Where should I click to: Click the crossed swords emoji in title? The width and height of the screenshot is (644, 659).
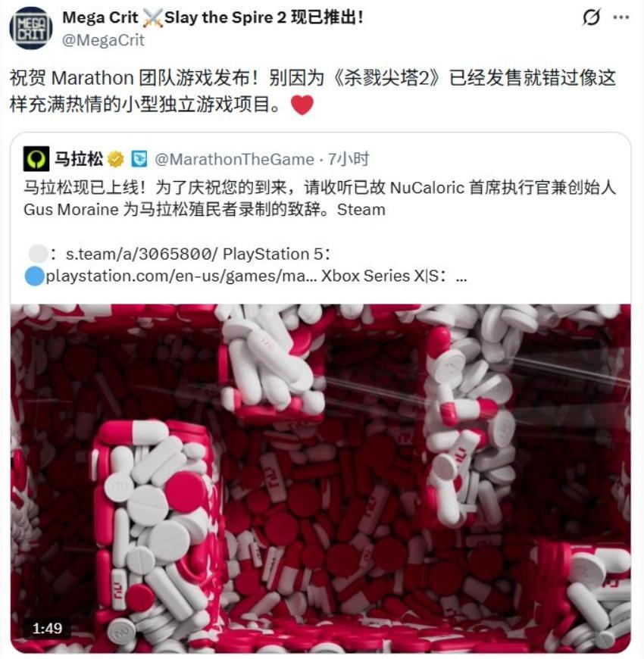pyautogui.click(x=152, y=18)
